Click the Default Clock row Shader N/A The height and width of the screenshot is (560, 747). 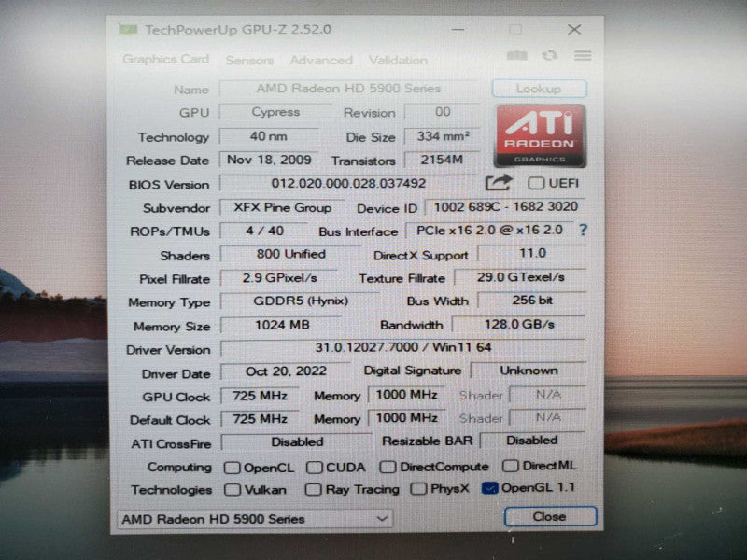[548, 417]
